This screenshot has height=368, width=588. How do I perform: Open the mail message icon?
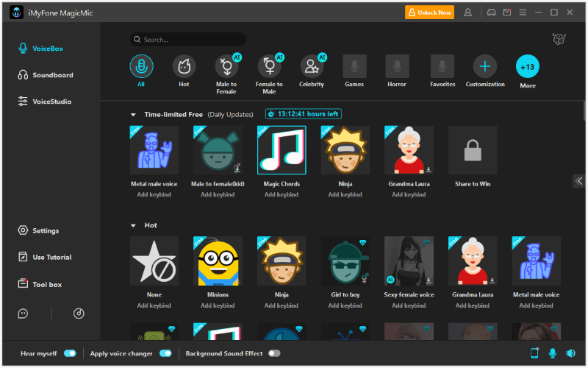click(x=507, y=13)
